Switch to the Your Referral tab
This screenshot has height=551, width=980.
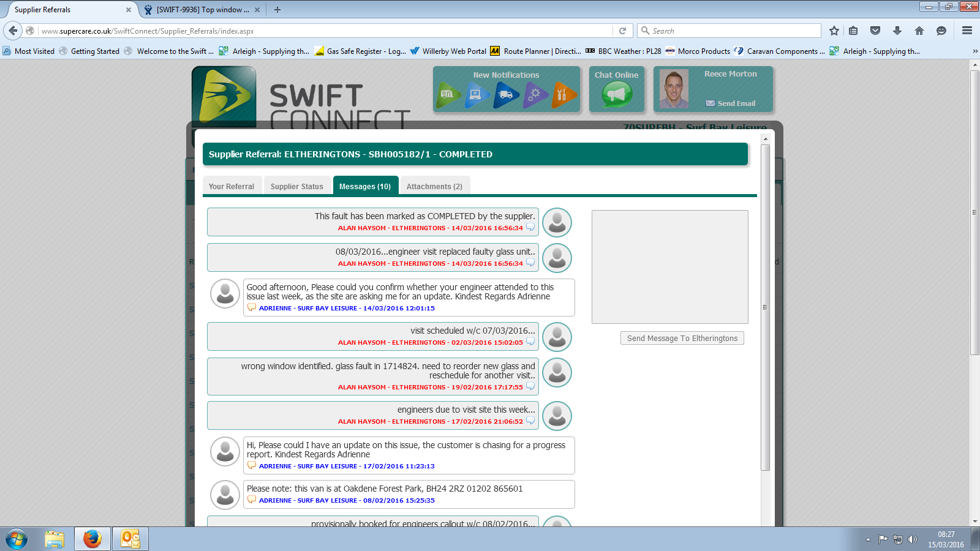point(232,186)
